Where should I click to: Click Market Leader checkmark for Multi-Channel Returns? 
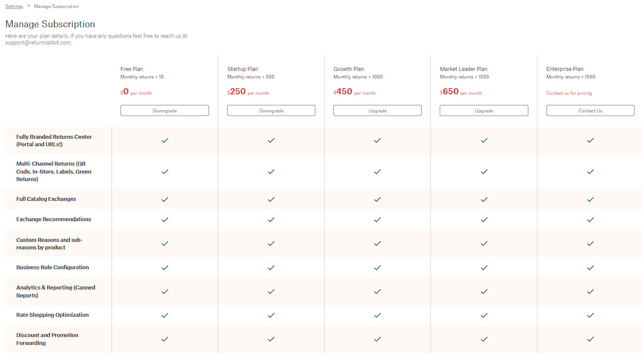pyautogui.click(x=484, y=172)
